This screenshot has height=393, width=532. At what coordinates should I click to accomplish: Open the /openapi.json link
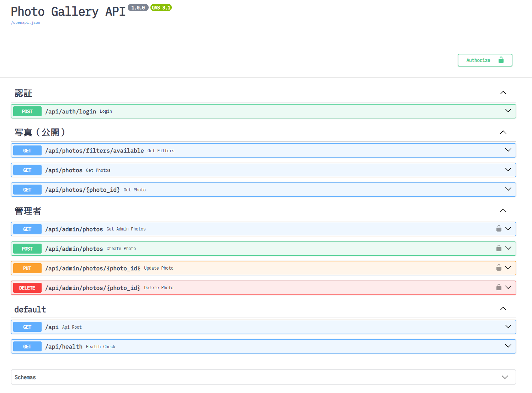pyautogui.click(x=26, y=23)
